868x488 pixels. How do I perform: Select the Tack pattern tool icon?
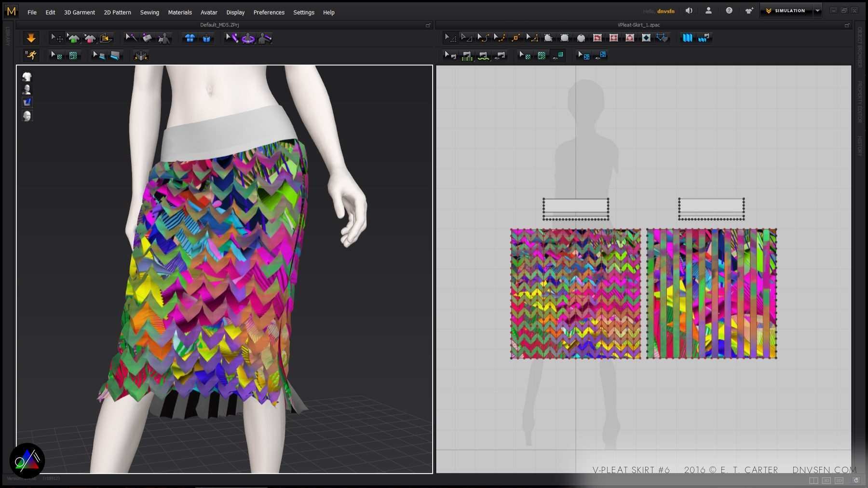147,38
